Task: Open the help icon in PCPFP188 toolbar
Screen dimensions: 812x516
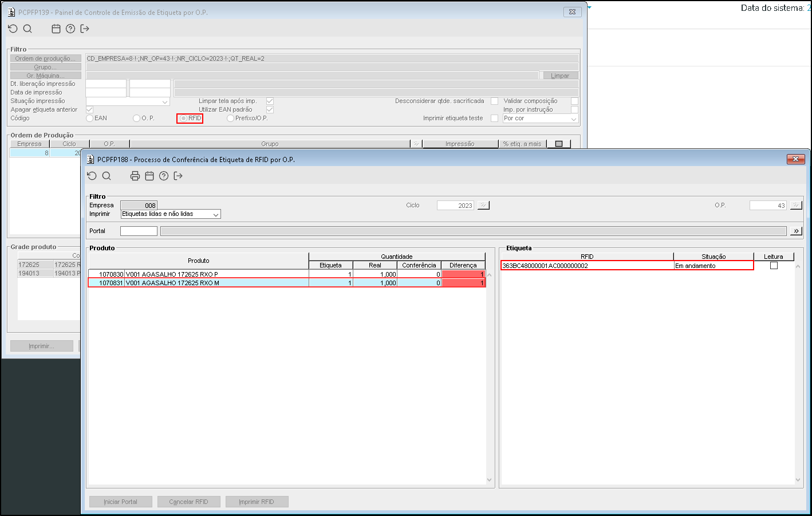Action: pyautogui.click(x=164, y=176)
